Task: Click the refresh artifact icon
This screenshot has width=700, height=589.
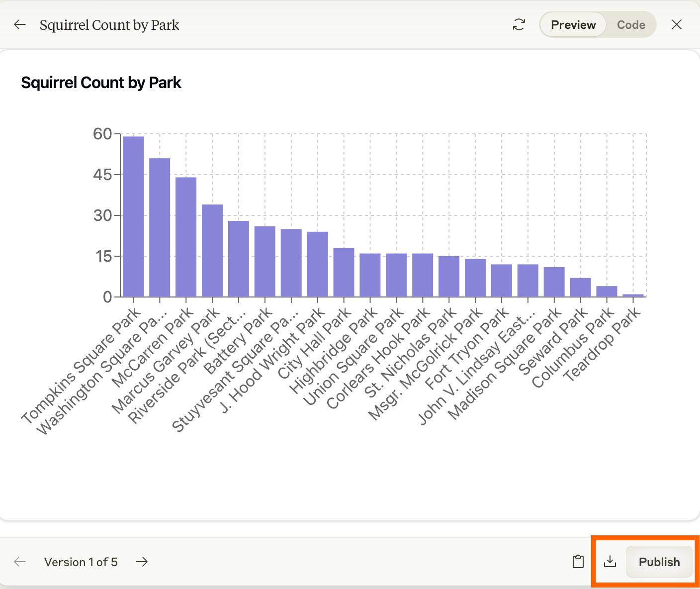Action: (518, 24)
